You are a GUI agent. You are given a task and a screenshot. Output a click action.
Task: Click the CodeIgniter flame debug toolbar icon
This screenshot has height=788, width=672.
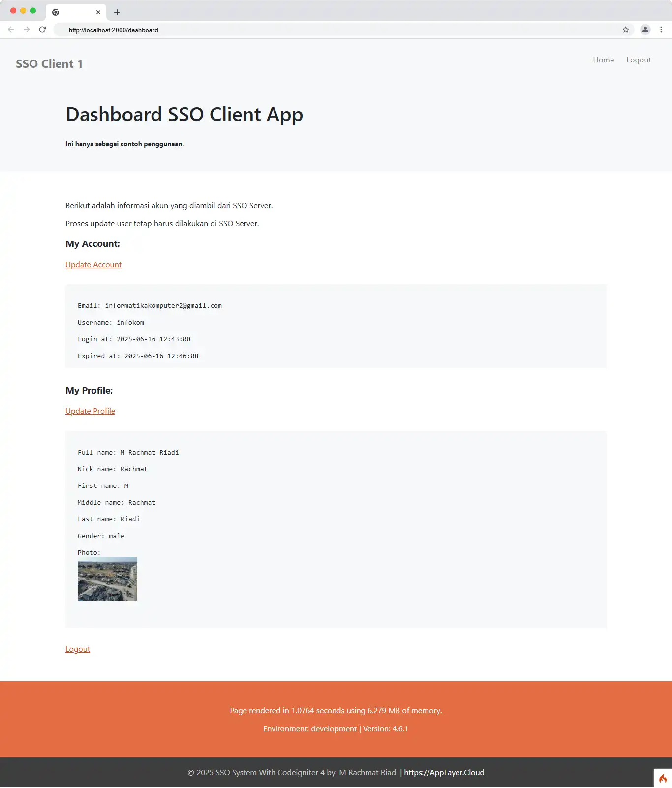point(663,778)
